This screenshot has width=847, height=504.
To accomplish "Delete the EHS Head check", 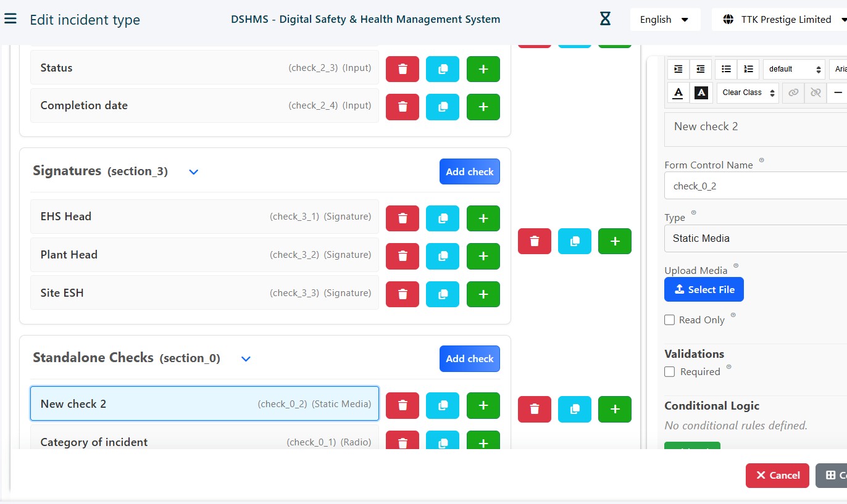I will point(403,218).
